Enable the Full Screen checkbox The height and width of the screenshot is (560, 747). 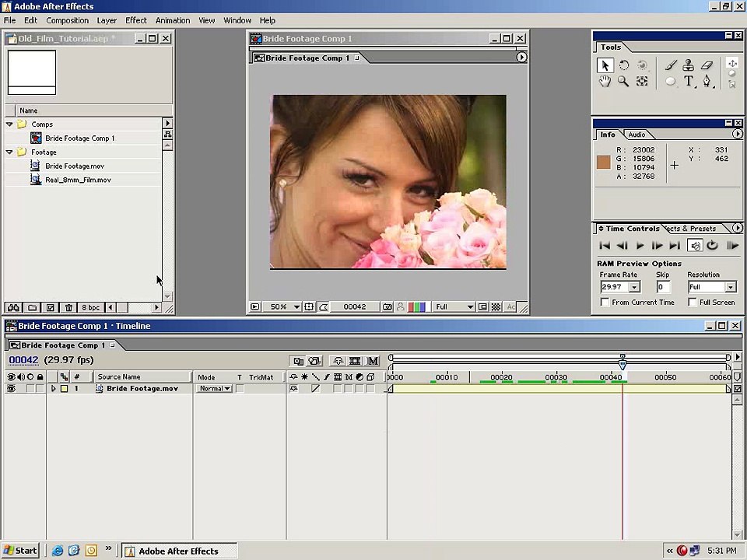[x=693, y=303]
